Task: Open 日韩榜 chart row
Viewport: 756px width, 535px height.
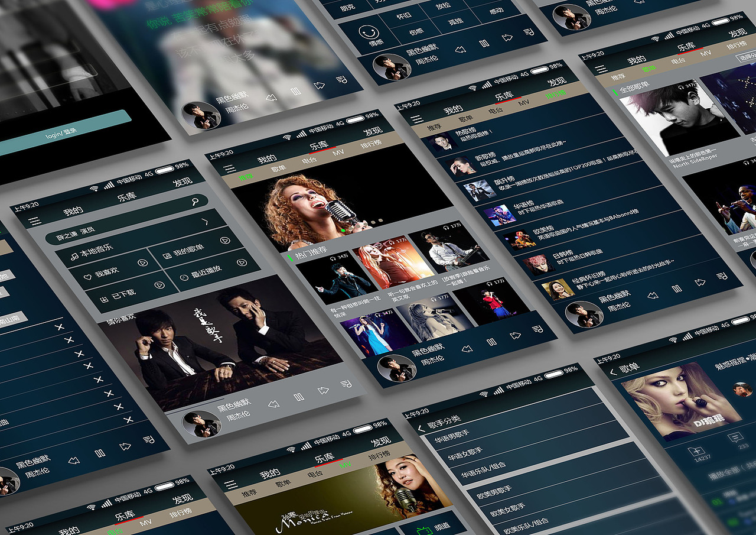Action: (x=618, y=248)
